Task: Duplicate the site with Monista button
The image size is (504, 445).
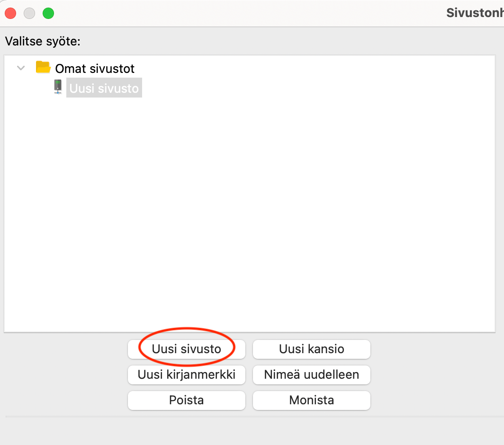Action: point(312,400)
